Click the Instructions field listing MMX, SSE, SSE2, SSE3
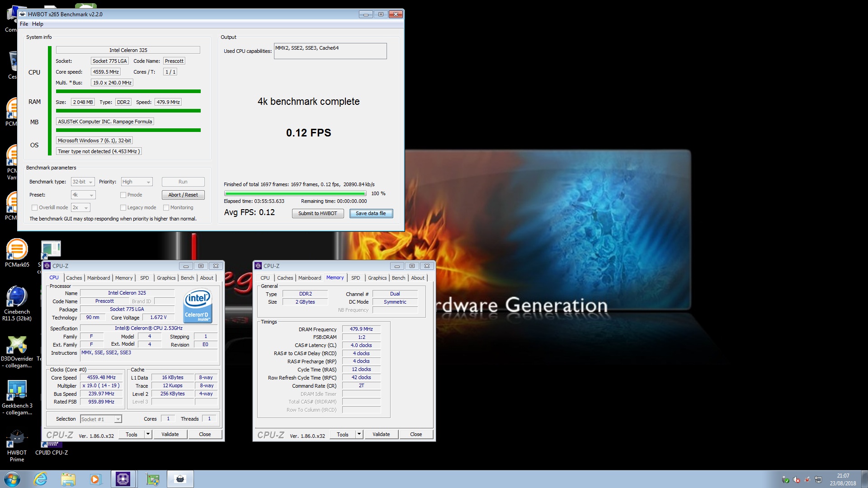868x488 pixels. coord(149,356)
